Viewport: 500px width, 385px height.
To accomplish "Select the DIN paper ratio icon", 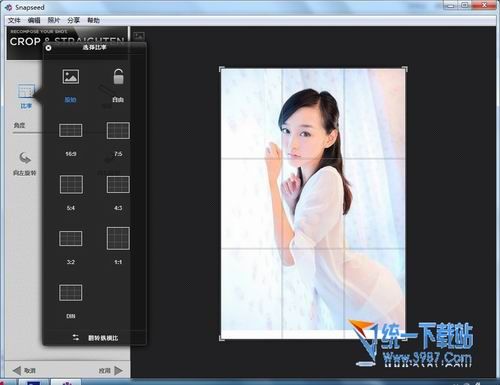I will click(x=71, y=292).
